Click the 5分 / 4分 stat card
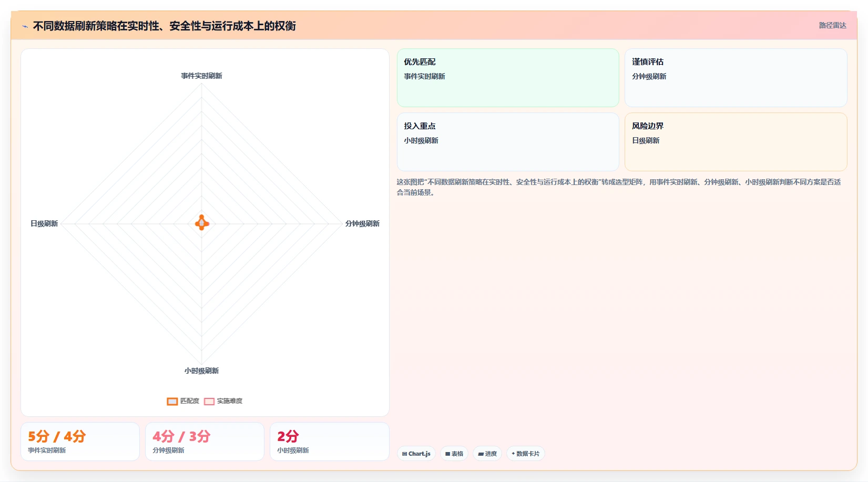868x482 pixels. pos(80,442)
